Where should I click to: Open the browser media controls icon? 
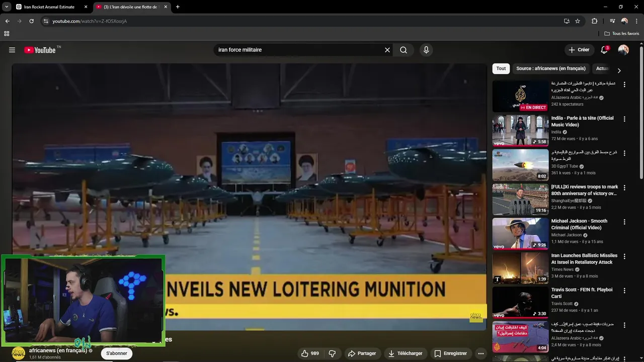[612, 21]
